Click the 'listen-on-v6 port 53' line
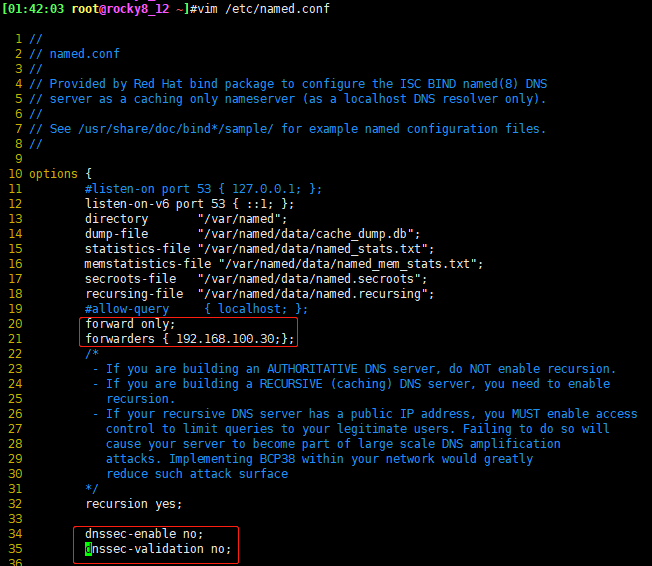 (x=189, y=204)
